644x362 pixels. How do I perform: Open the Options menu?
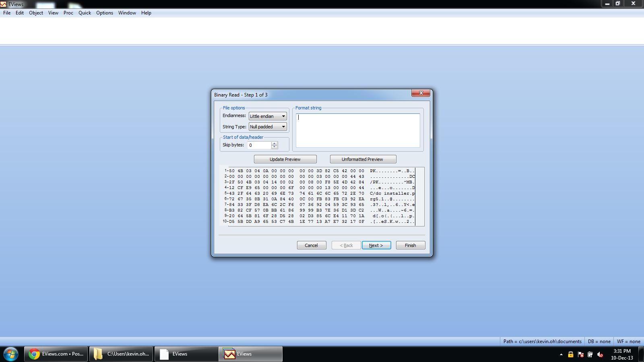(105, 13)
